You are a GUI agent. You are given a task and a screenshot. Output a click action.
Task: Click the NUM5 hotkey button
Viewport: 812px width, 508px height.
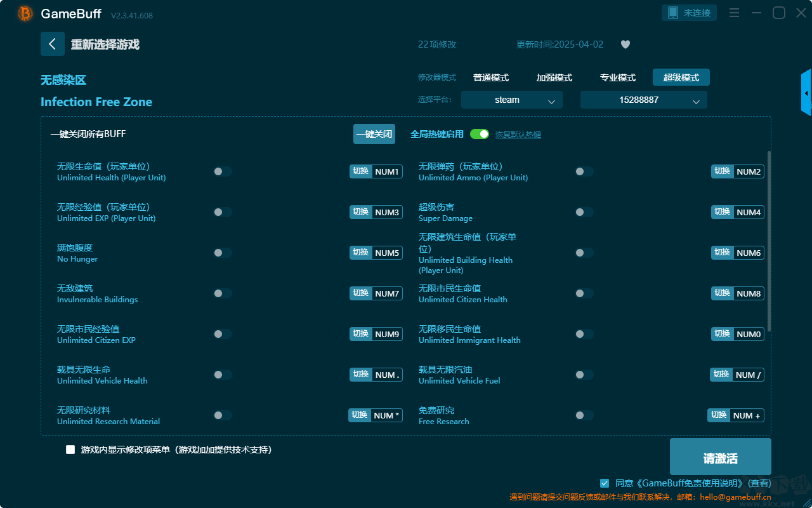click(x=376, y=253)
